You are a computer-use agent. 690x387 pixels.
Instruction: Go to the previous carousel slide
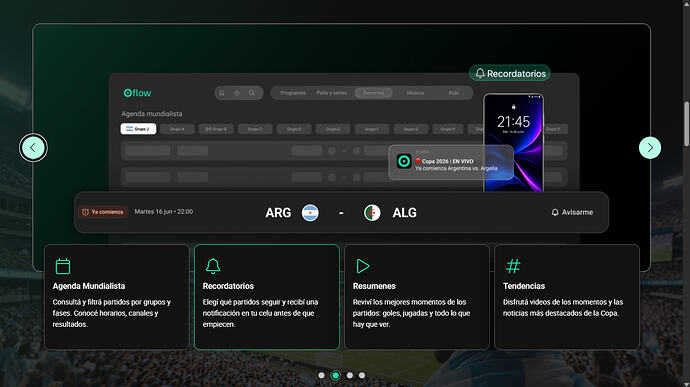coord(33,147)
